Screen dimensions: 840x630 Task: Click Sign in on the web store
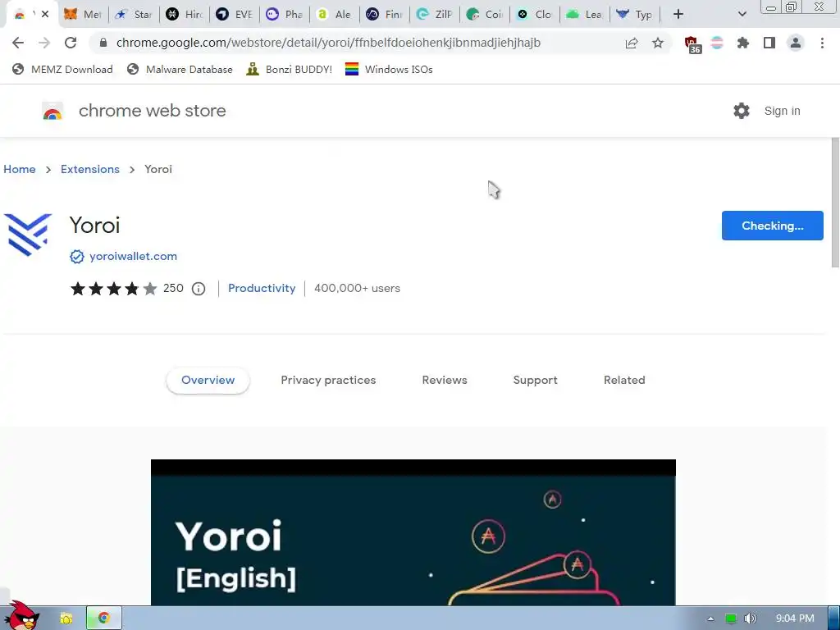point(782,111)
